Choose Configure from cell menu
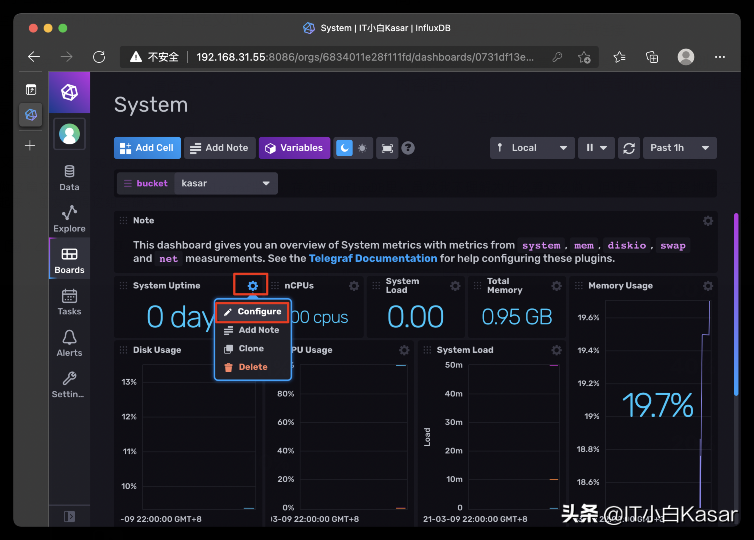The height and width of the screenshot is (540, 754). click(x=252, y=312)
